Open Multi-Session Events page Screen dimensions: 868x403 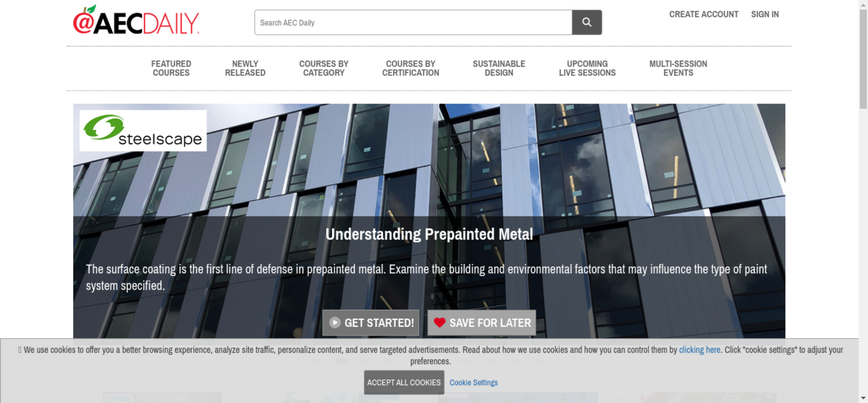(678, 69)
